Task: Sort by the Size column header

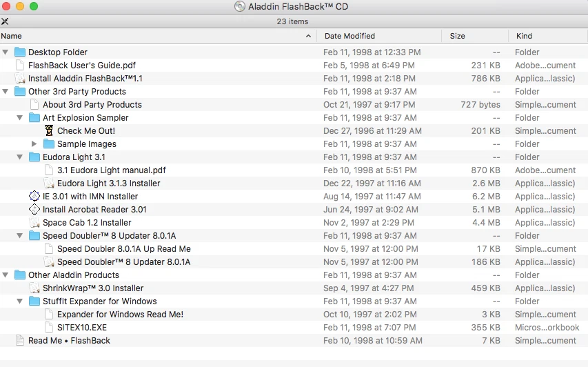Action: tap(475, 36)
